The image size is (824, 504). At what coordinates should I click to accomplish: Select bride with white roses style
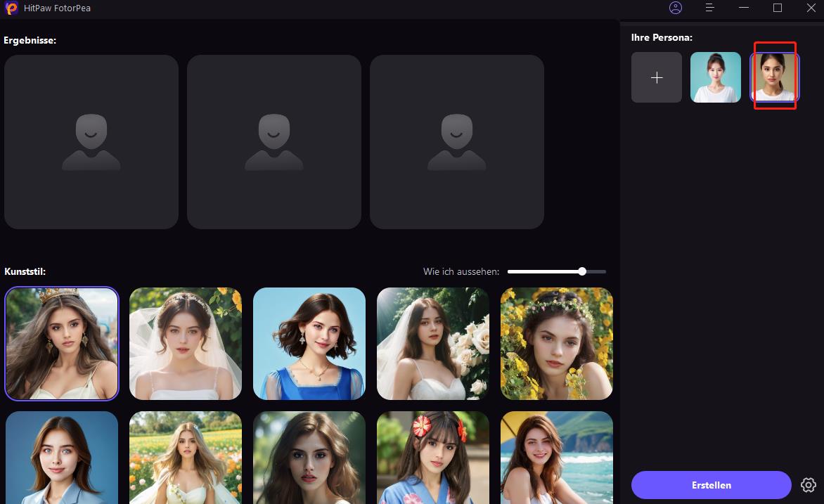point(433,344)
